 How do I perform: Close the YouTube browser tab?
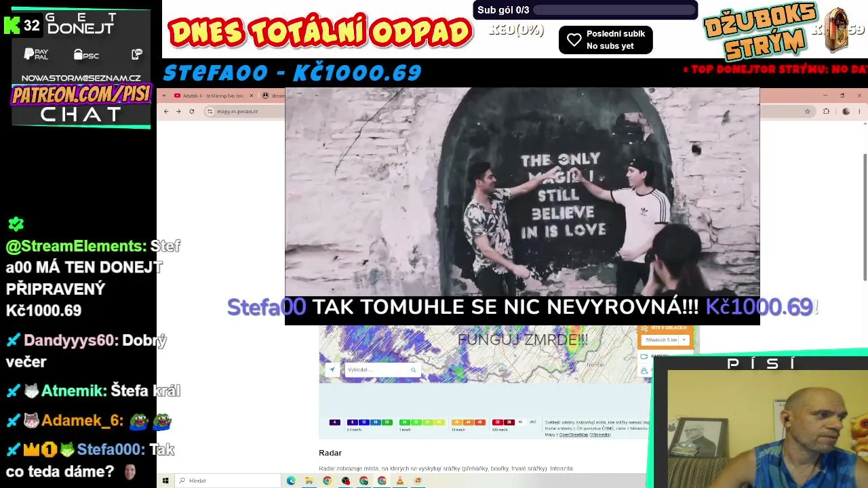252,96
